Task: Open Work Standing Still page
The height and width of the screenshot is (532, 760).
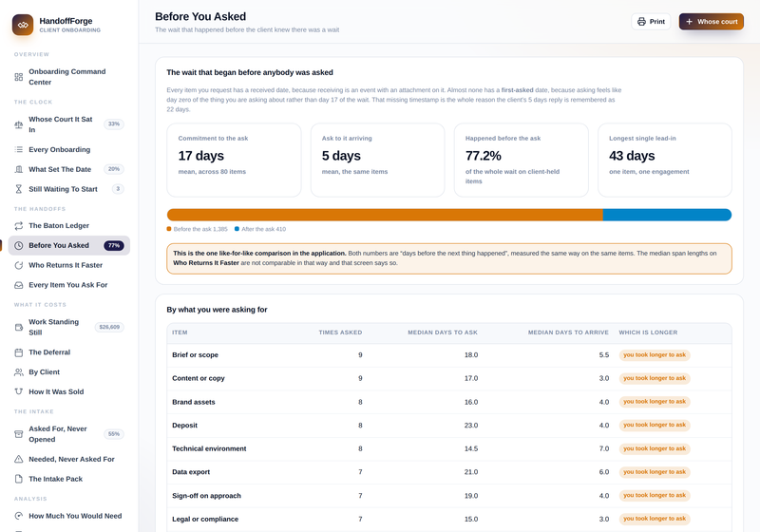Action: (x=68, y=328)
